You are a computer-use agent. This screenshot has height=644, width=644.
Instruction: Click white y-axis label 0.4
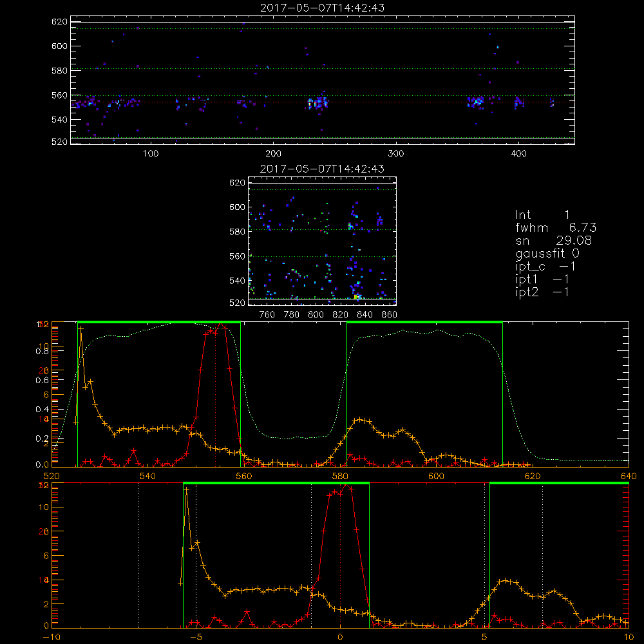coord(43,409)
